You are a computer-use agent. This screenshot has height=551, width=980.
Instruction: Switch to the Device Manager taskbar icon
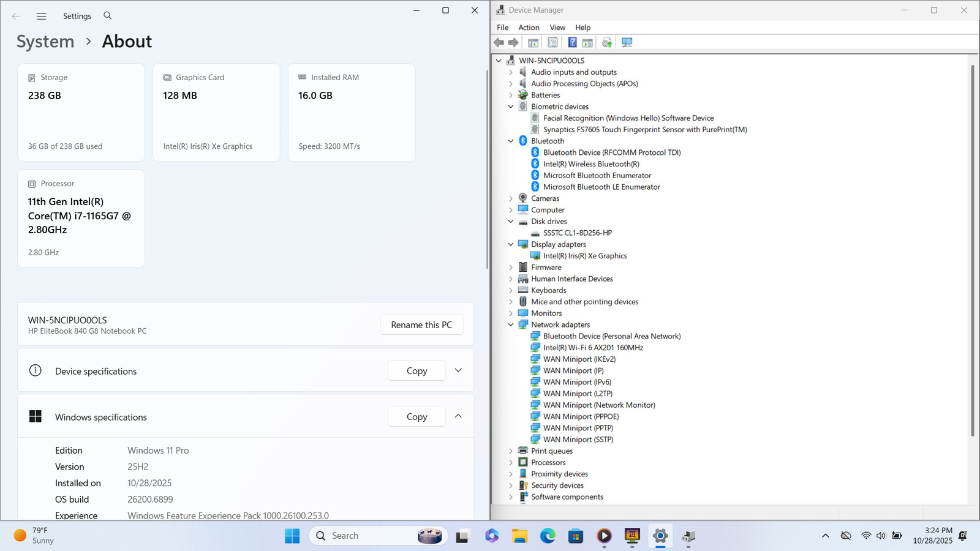coord(688,536)
